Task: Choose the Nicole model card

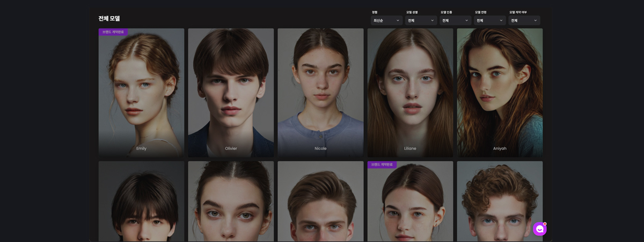Action: click(x=320, y=91)
